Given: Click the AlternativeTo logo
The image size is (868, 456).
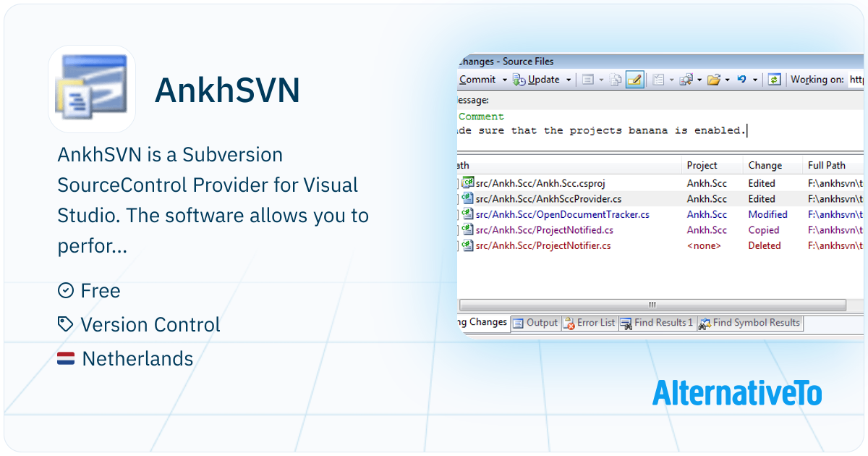Looking at the screenshot, I should tap(737, 392).
